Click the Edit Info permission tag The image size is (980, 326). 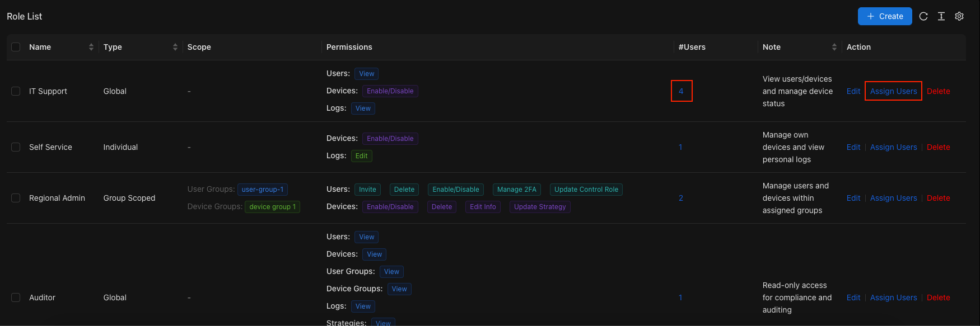pyautogui.click(x=483, y=207)
